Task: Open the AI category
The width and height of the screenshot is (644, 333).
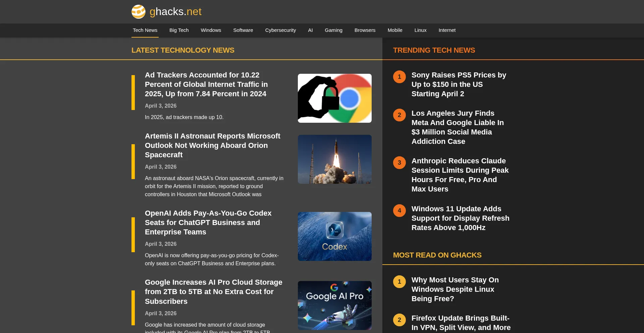Action: coord(310,30)
